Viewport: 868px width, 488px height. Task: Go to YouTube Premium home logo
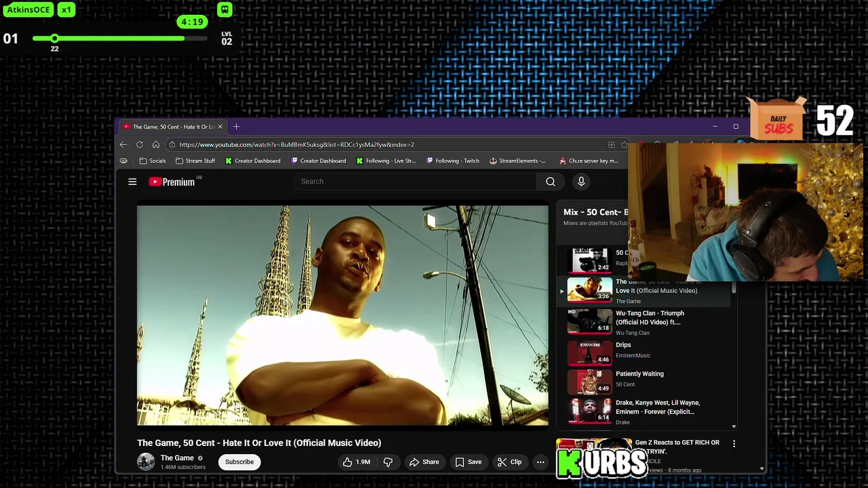pos(172,182)
